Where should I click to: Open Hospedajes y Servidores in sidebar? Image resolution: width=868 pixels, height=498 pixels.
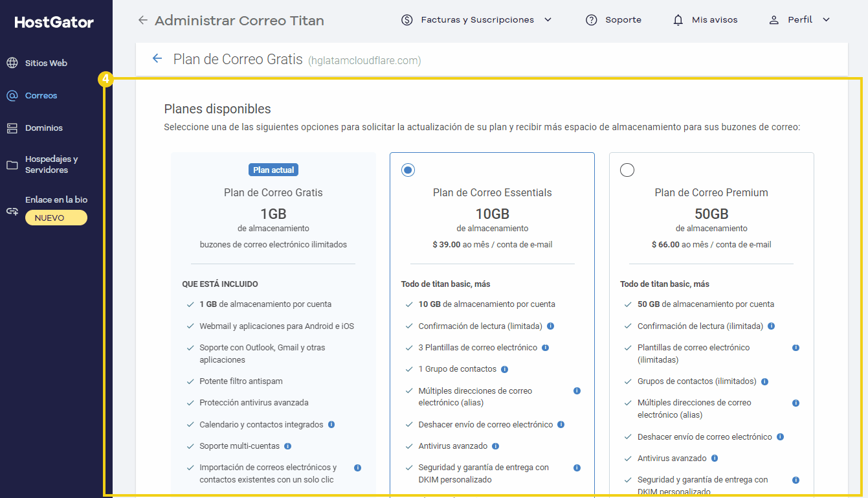52,164
